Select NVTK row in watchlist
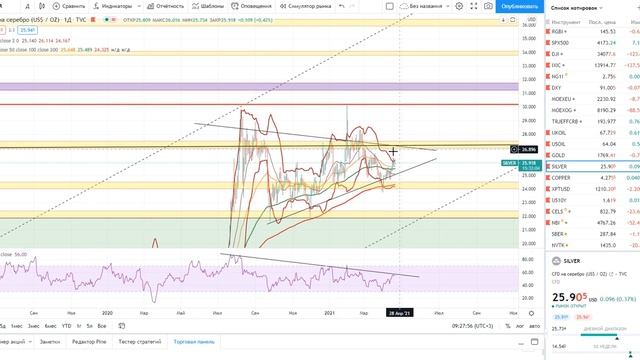640x360 pixels. [593, 245]
